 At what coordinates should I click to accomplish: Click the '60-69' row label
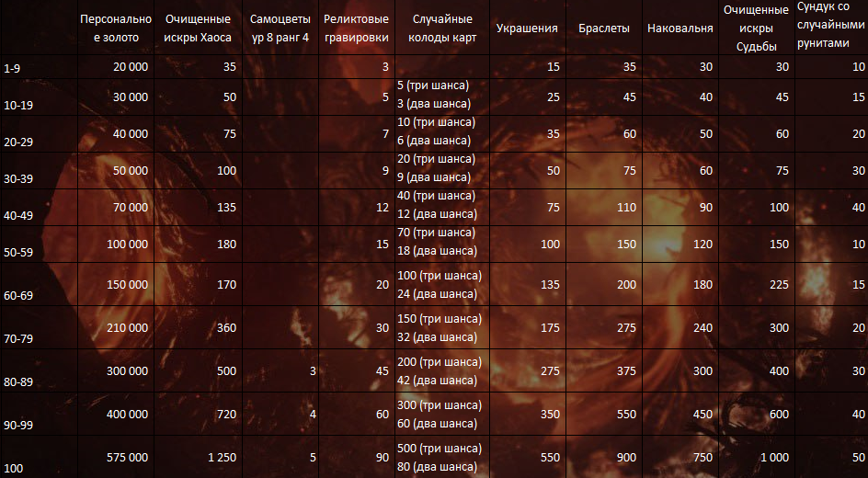(x=17, y=295)
